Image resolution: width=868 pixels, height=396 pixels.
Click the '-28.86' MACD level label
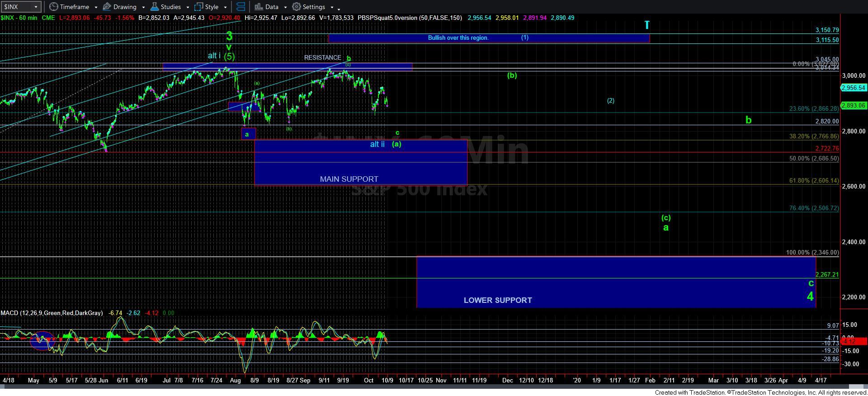(x=830, y=359)
